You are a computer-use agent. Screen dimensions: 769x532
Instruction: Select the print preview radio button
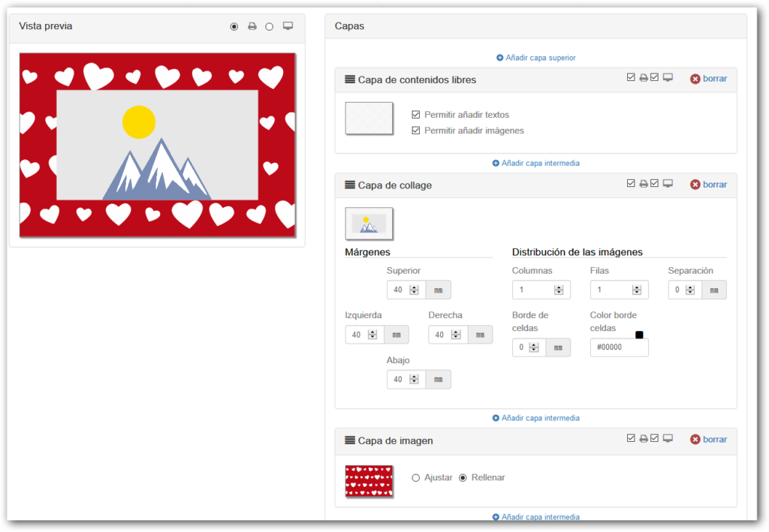click(234, 26)
